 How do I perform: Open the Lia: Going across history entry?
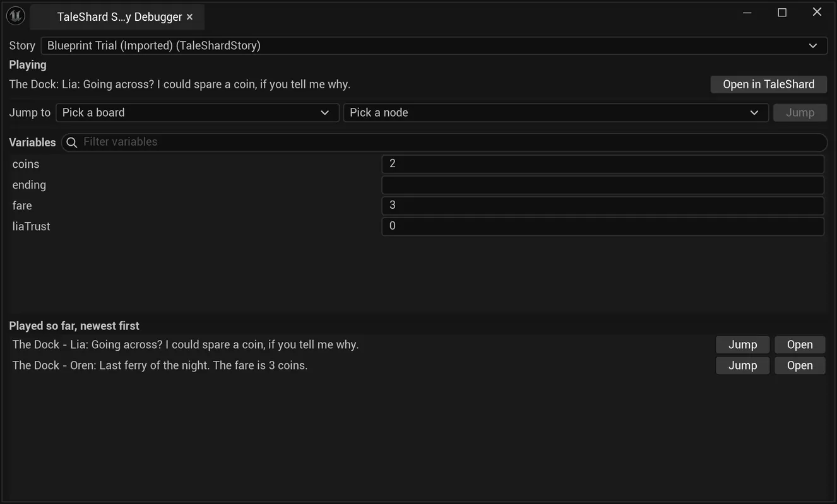tap(800, 344)
